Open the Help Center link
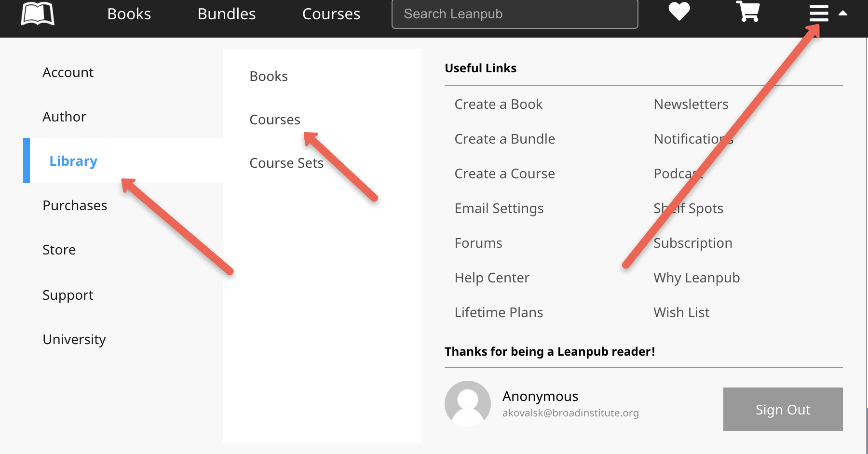This screenshot has height=454, width=868. coord(492,278)
